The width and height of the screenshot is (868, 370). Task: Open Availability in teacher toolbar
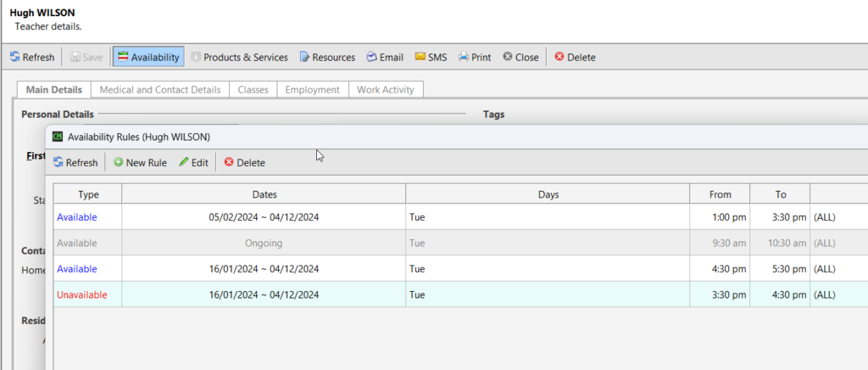(x=148, y=57)
